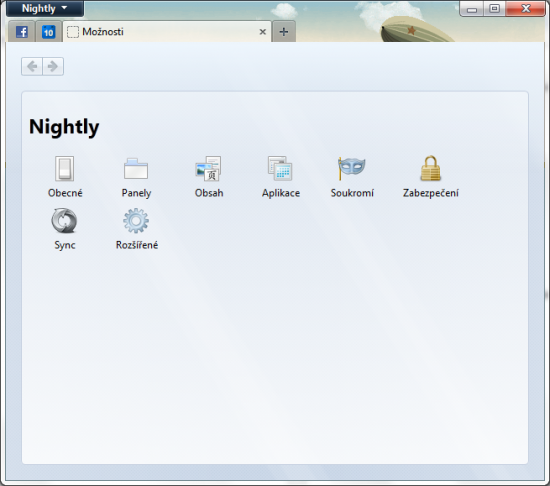This screenshot has width=550, height=486.
Task: Open the Zabezpečení padlock icon
Action: click(x=430, y=168)
